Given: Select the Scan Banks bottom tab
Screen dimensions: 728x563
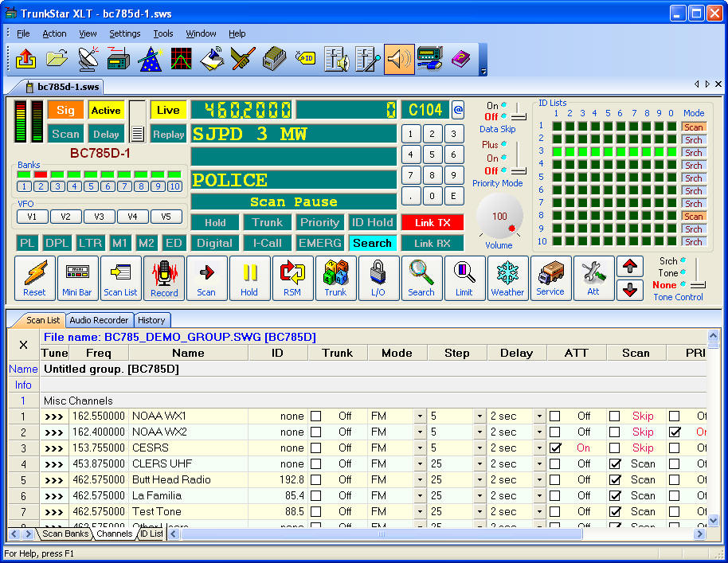Looking at the screenshot, I should point(65,534).
